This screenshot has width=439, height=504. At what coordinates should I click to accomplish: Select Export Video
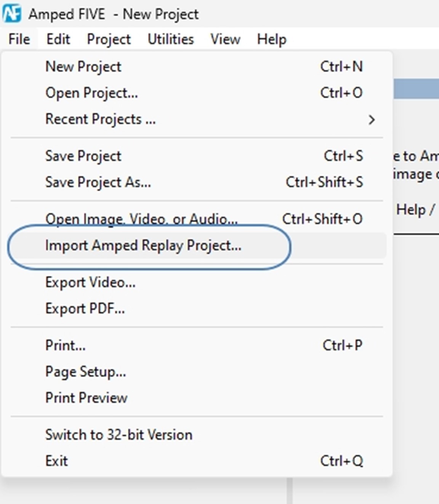coord(90,283)
